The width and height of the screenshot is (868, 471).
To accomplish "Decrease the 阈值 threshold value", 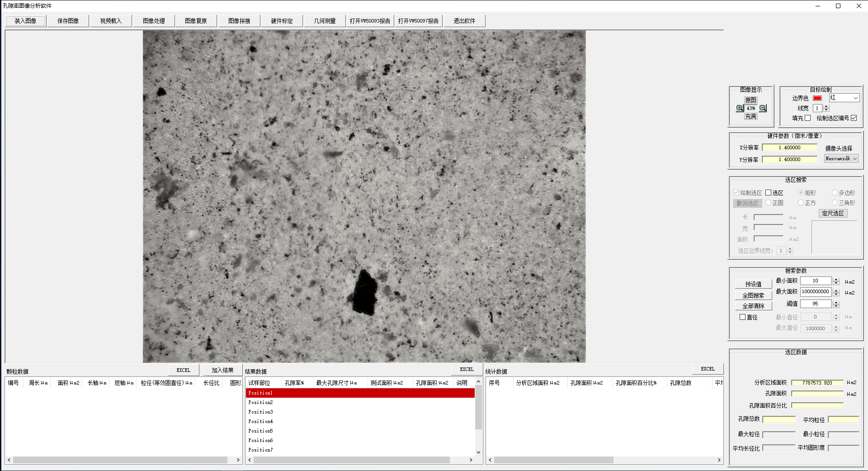I will [836, 306].
